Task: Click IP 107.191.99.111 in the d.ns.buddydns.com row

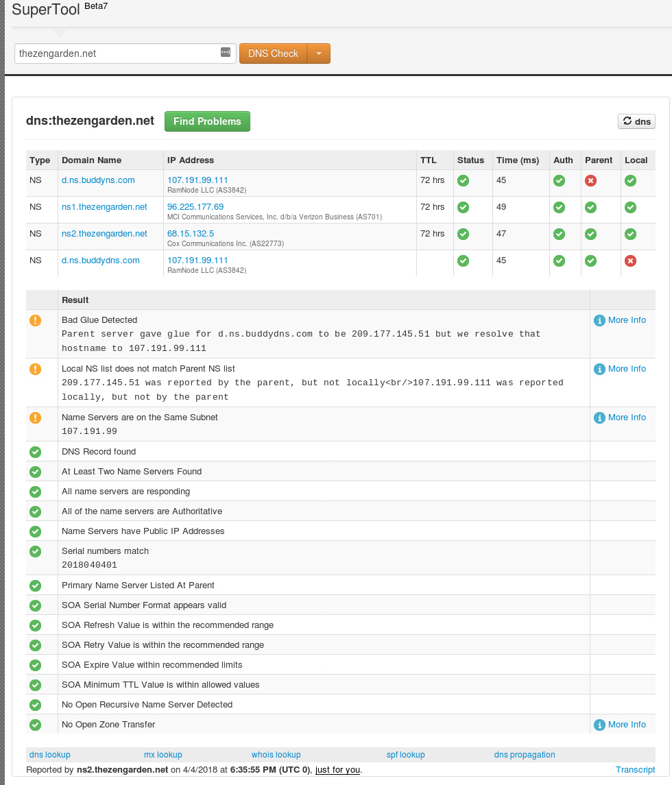Action: coord(197,261)
